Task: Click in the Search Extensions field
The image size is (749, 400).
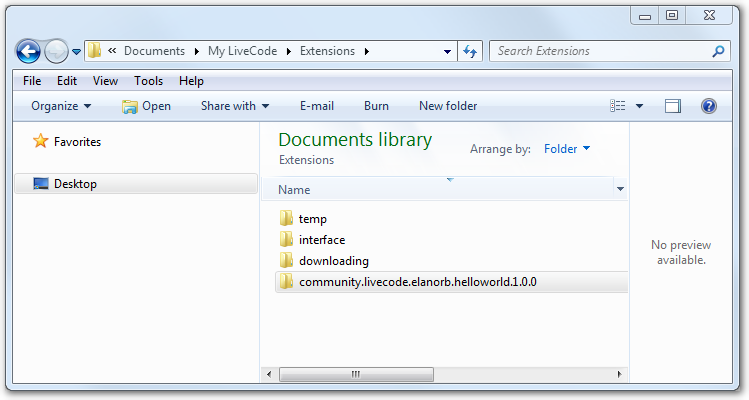Action: [600, 51]
